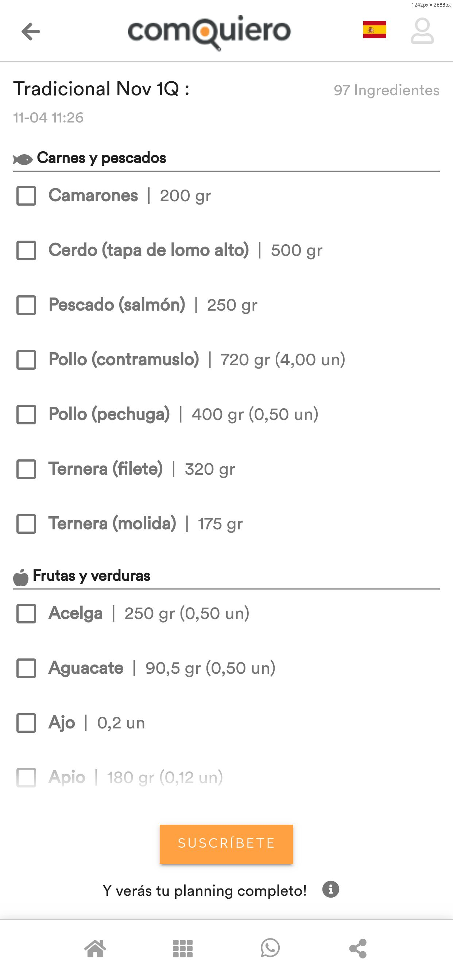Open the grid menu icon

183,948
